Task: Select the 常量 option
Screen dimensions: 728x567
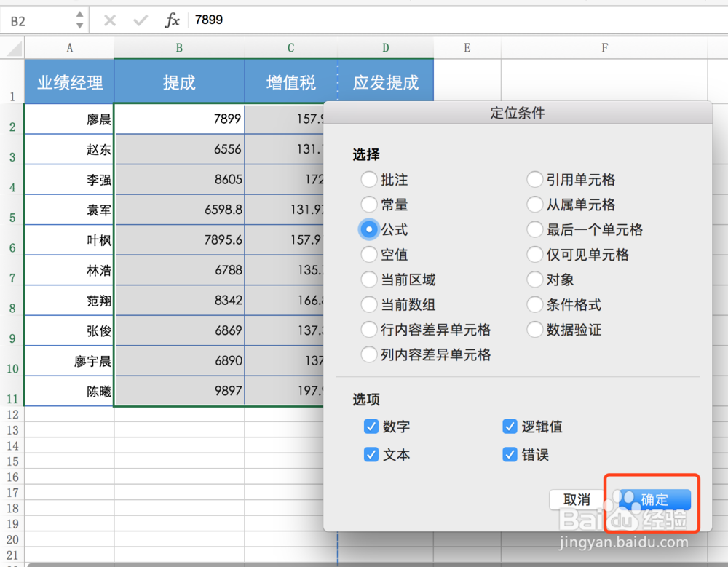Action: click(370, 205)
